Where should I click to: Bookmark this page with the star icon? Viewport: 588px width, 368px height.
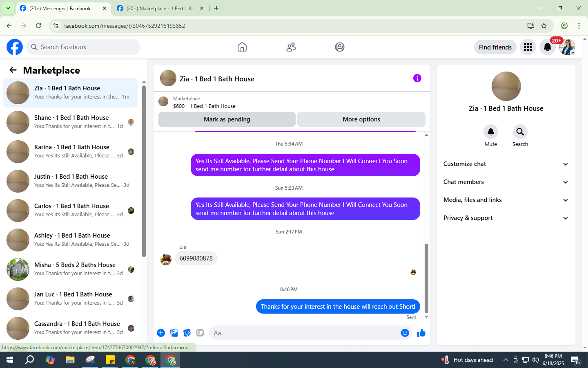[x=544, y=26]
